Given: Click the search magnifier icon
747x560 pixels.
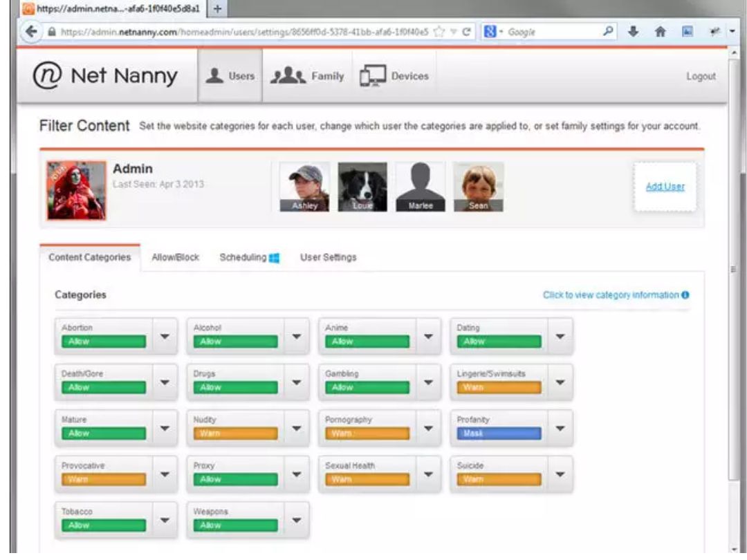Looking at the screenshot, I should tap(608, 31).
